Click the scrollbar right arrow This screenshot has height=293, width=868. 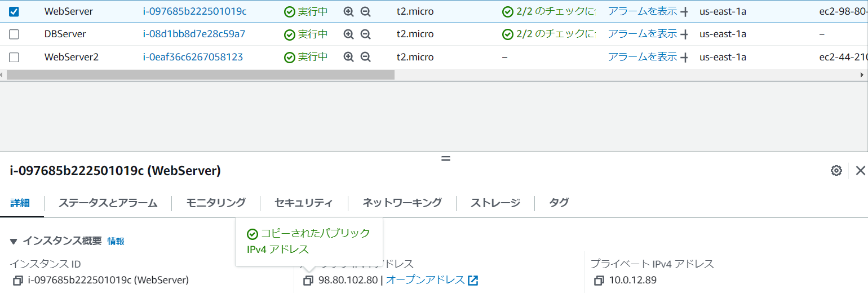(862, 75)
